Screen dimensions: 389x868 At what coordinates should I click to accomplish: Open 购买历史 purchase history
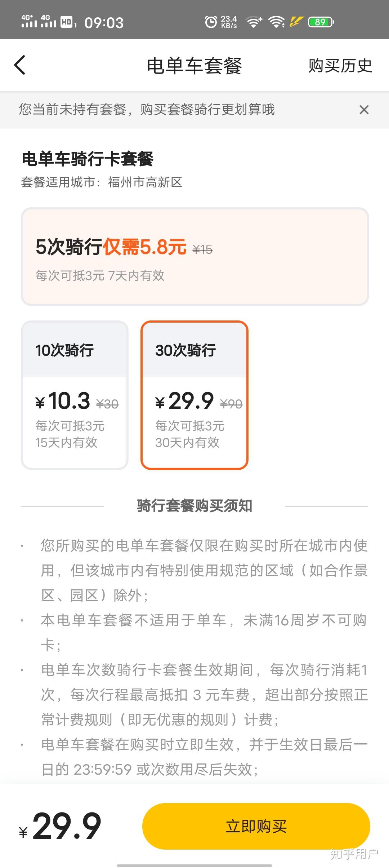coord(340,66)
